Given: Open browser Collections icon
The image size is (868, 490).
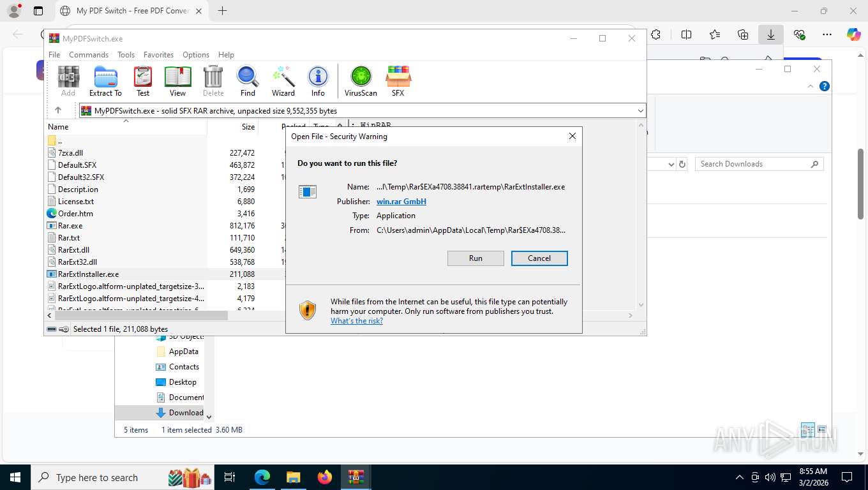Looking at the screenshot, I should tap(743, 34).
